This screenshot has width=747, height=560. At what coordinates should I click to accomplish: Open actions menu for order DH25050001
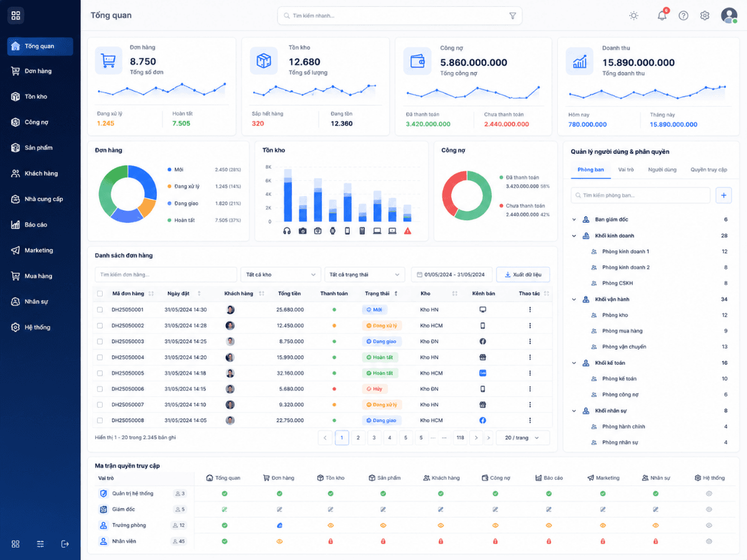coord(530,309)
